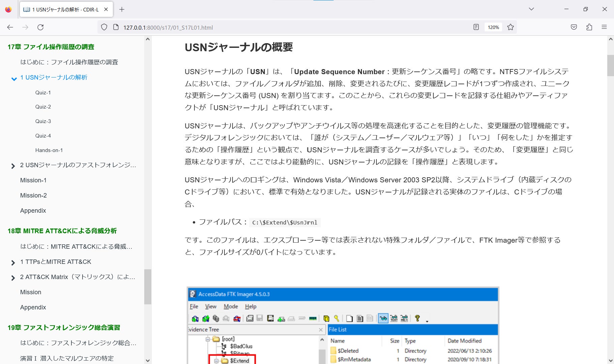The height and width of the screenshot is (364, 614).
Task: Open the Quiz-3 sidebar link
Action: [x=43, y=121]
